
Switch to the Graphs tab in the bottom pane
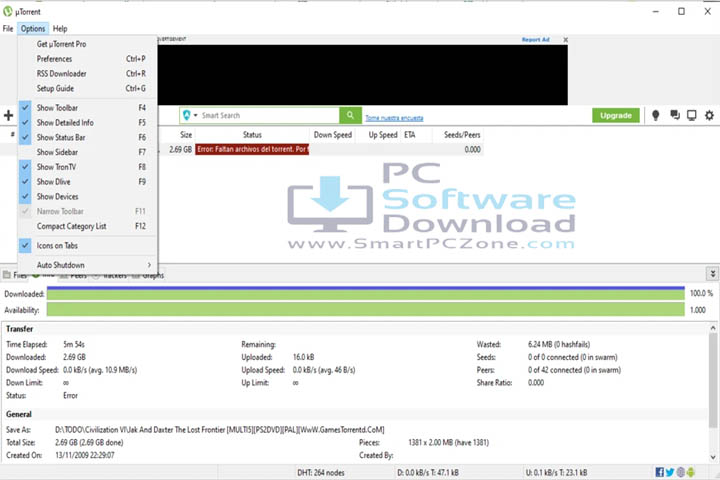(148, 276)
